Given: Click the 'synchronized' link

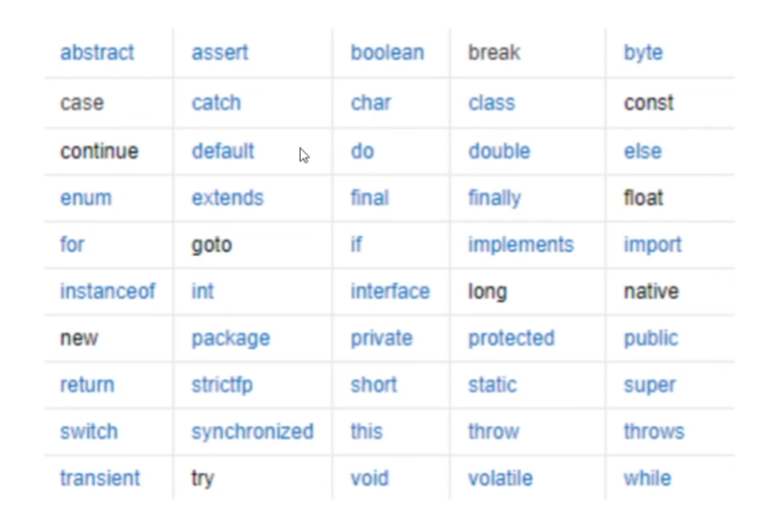Looking at the screenshot, I should (x=252, y=432).
